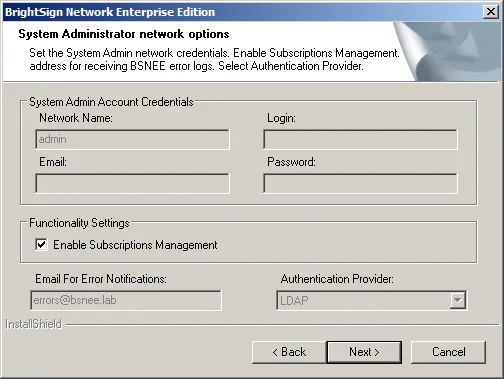This screenshot has width=504, height=379.
Task: Click the System Admin Account Credentials group title
Action: (x=111, y=102)
